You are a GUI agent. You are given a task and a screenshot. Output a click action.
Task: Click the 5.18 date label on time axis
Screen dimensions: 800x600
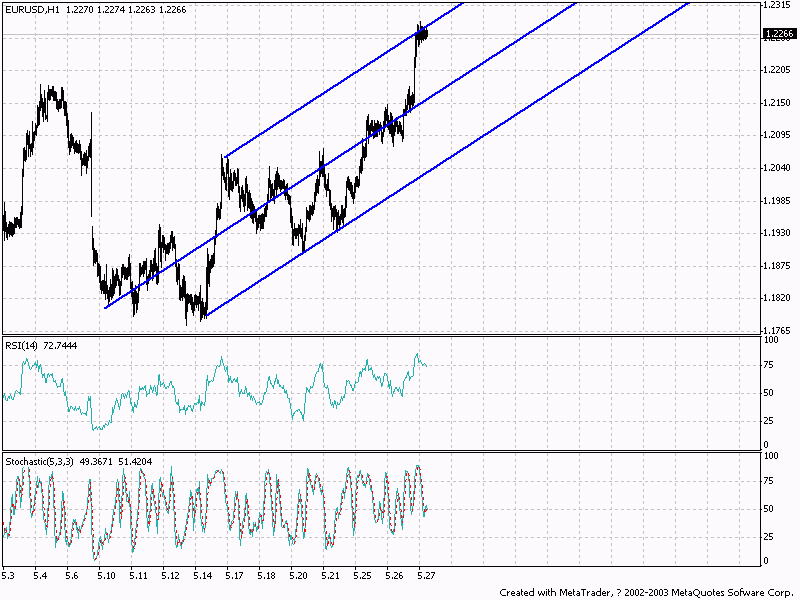tap(266, 576)
